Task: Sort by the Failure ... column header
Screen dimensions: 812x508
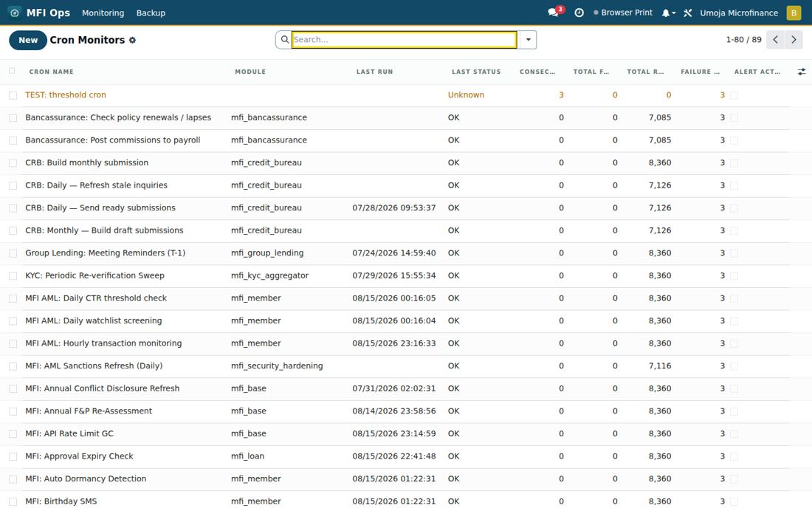Action: point(700,72)
